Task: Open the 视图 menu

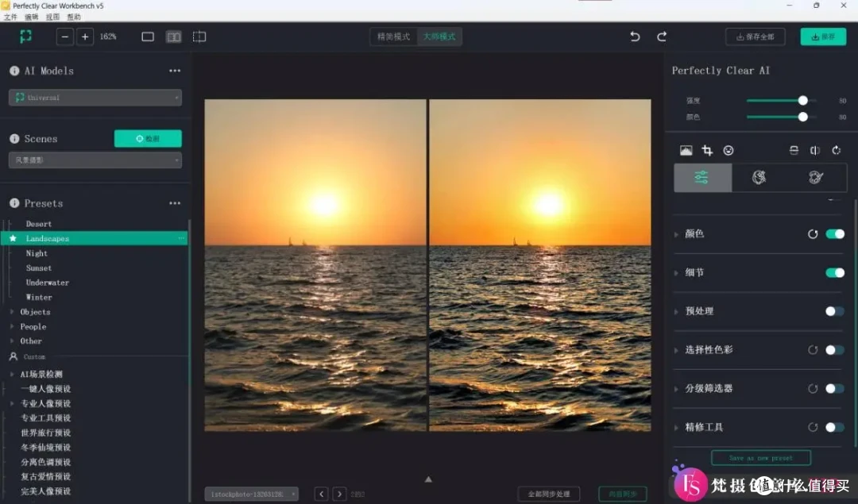Action: pos(52,17)
